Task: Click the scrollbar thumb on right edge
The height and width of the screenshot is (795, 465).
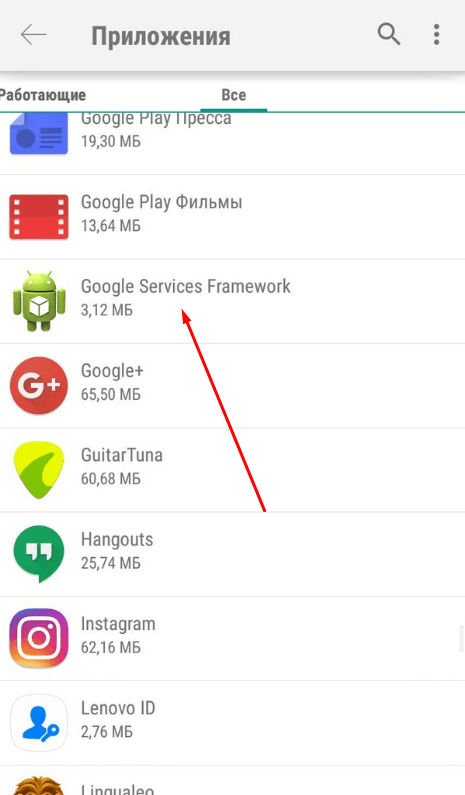Action: [461, 638]
